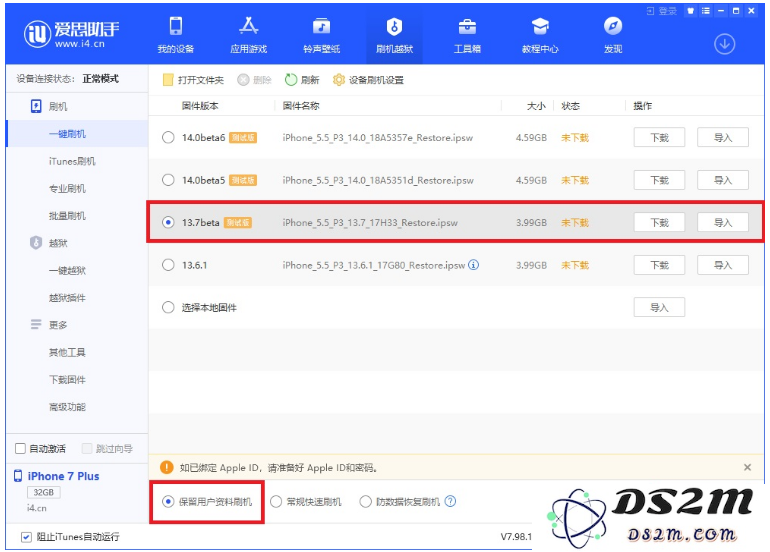Open 工具箱 toolbox
The width and height of the screenshot is (770, 552).
(467, 35)
